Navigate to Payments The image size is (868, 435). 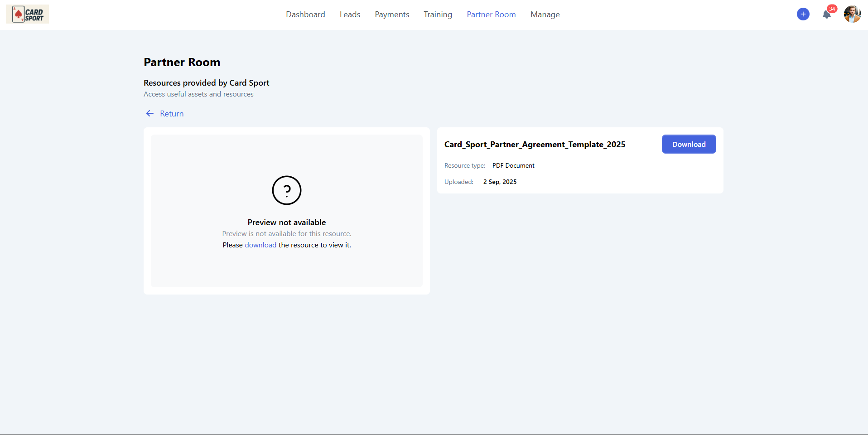coord(392,14)
